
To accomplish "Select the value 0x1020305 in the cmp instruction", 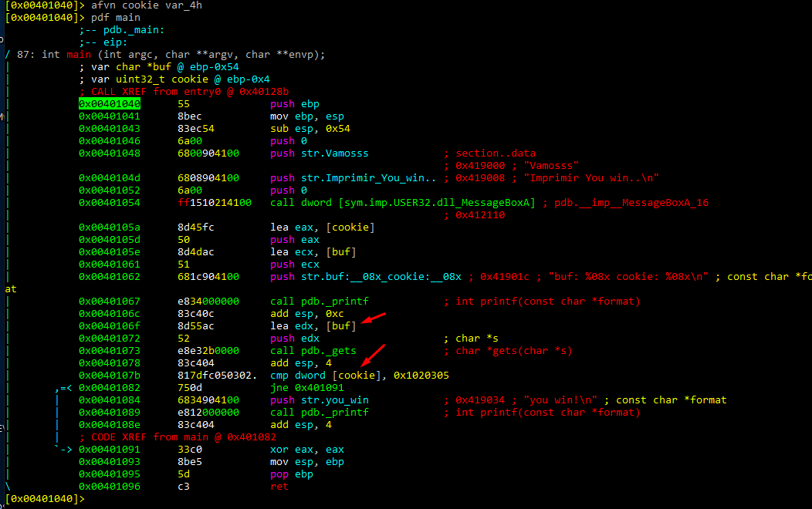I will pos(421,376).
